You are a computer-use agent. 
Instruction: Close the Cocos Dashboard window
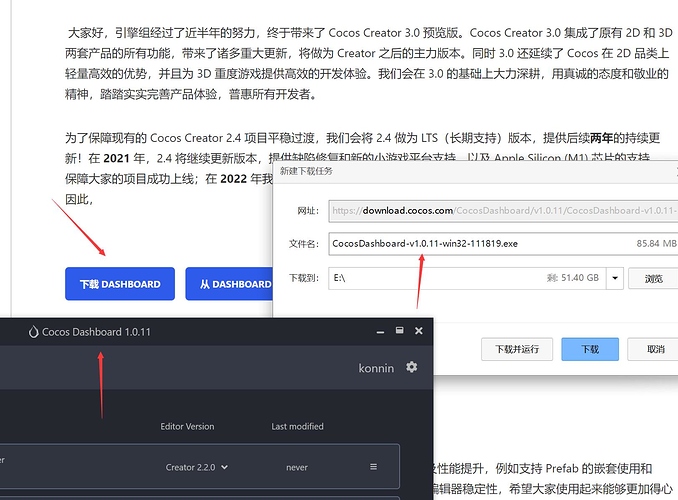[419, 331]
